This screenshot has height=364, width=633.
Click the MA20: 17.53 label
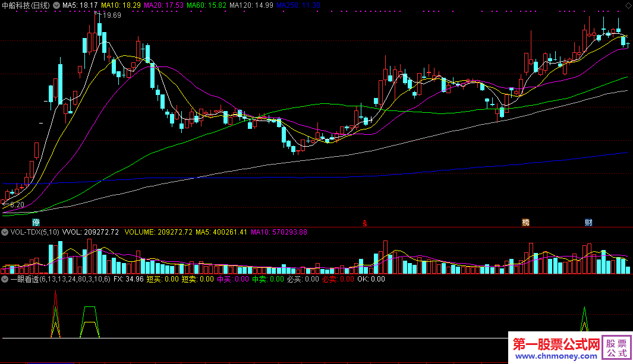click(163, 6)
